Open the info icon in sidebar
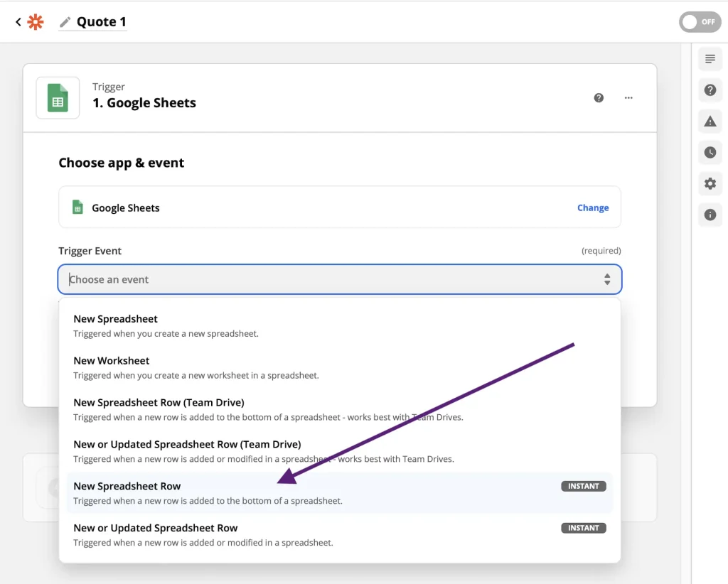728x584 pixels. pos(710,215)
